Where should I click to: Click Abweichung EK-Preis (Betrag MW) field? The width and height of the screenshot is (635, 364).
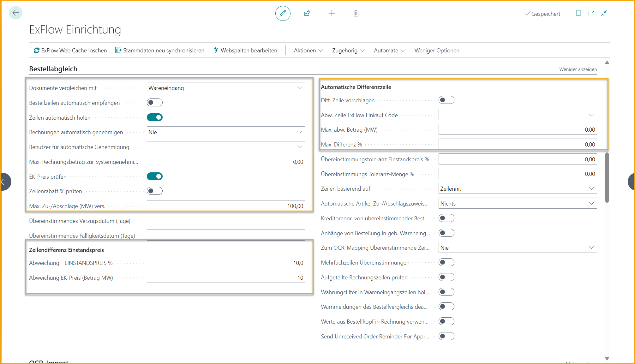226,277
